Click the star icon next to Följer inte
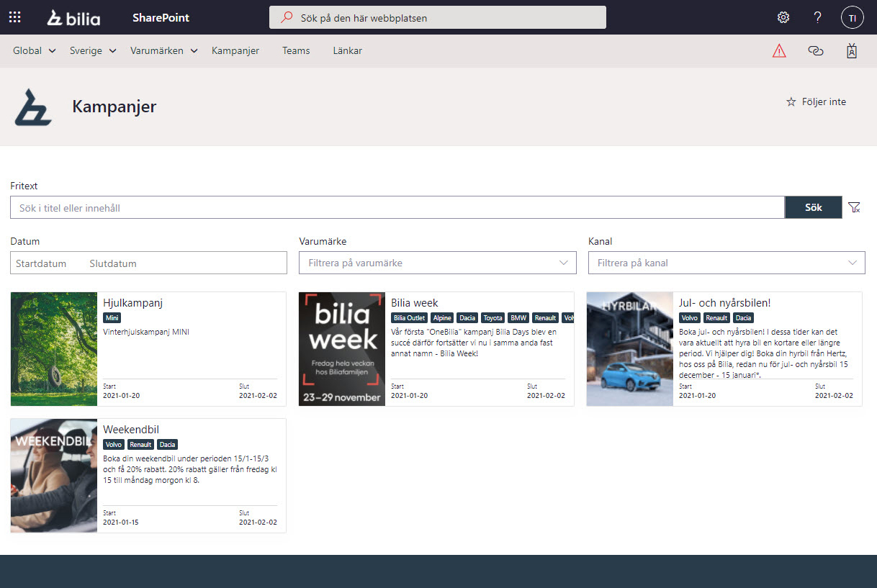Screen dimensions: 877x588 (x=791, y=102)
